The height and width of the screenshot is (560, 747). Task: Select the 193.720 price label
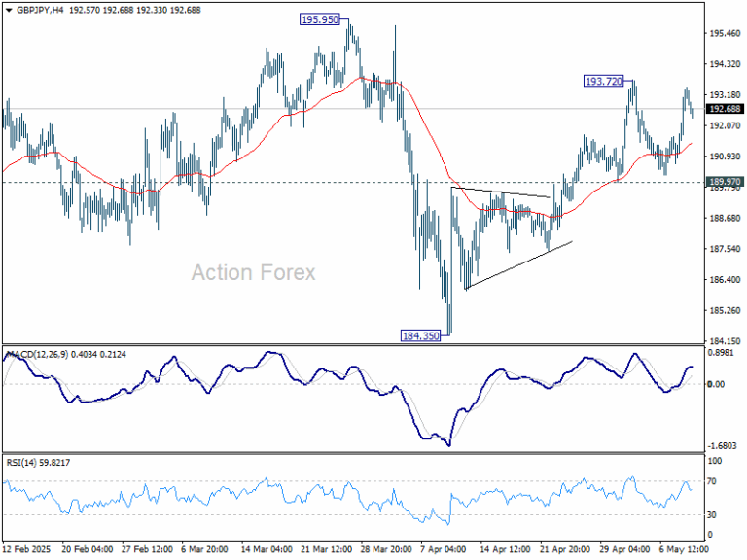(604, 81)
